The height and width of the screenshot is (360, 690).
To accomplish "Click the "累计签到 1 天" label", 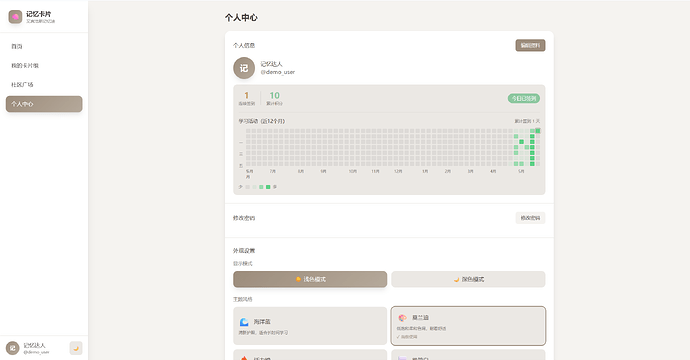I will (x=527, y=121).
